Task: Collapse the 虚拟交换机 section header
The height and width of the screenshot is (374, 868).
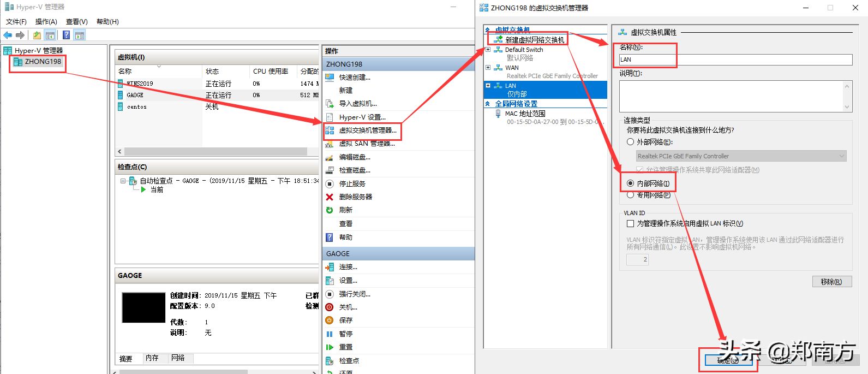Action: click(x=488, y=29)
